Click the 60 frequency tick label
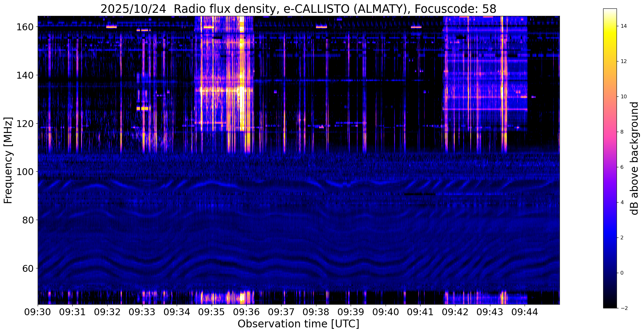 tap(28, 268)
